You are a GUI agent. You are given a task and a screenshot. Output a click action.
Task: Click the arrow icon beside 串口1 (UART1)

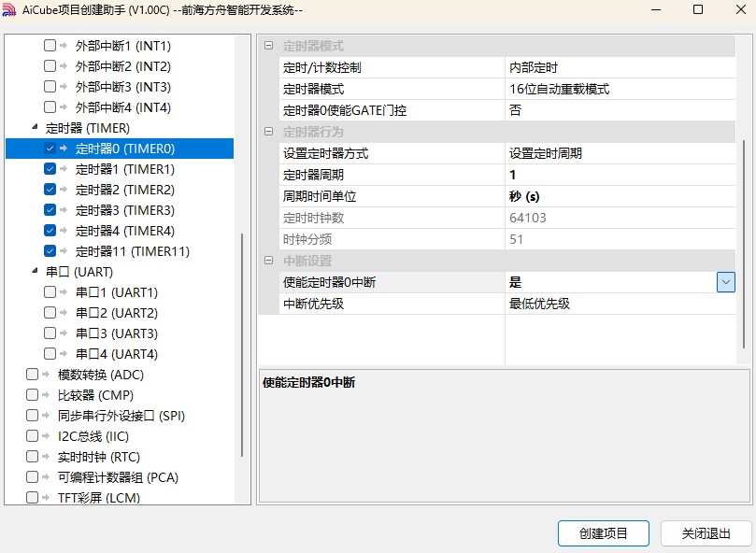coord(64,292)
